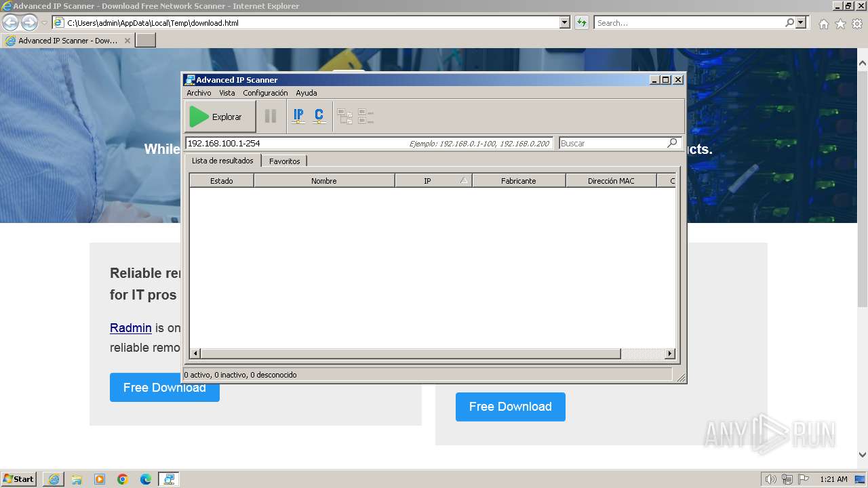Image resolution: width=868 pixels, height=488 pixels.
Task: Follow the Radmin link on webpage
Action: [x=131, y=328]
